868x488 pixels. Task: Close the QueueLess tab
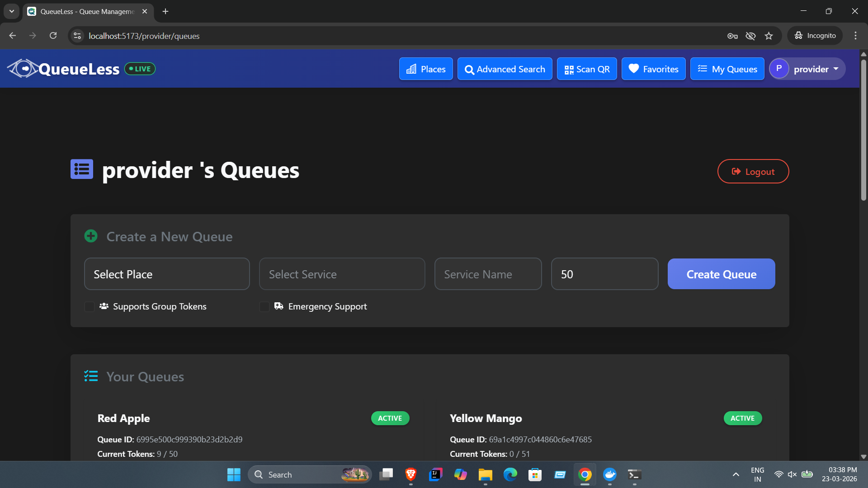pos(145,11)
